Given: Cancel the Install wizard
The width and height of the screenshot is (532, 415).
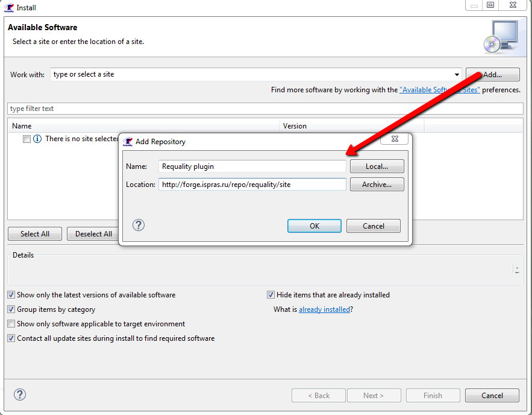Looking at the screenshot, I should pos(492,395).
